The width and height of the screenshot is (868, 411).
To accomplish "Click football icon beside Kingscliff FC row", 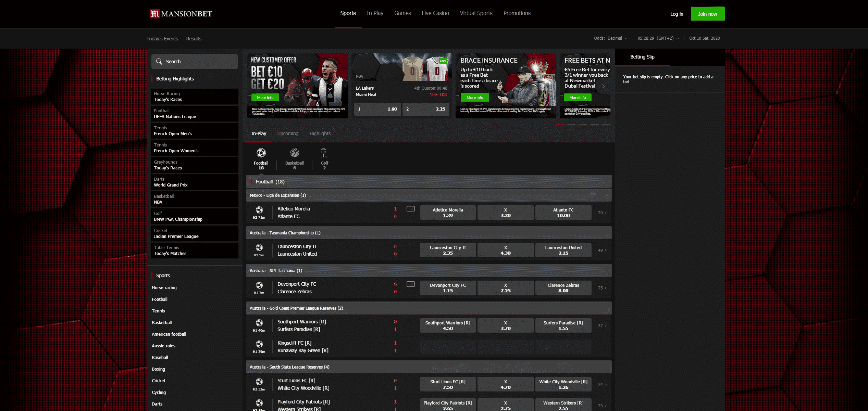I will click(x=259, y=344).
